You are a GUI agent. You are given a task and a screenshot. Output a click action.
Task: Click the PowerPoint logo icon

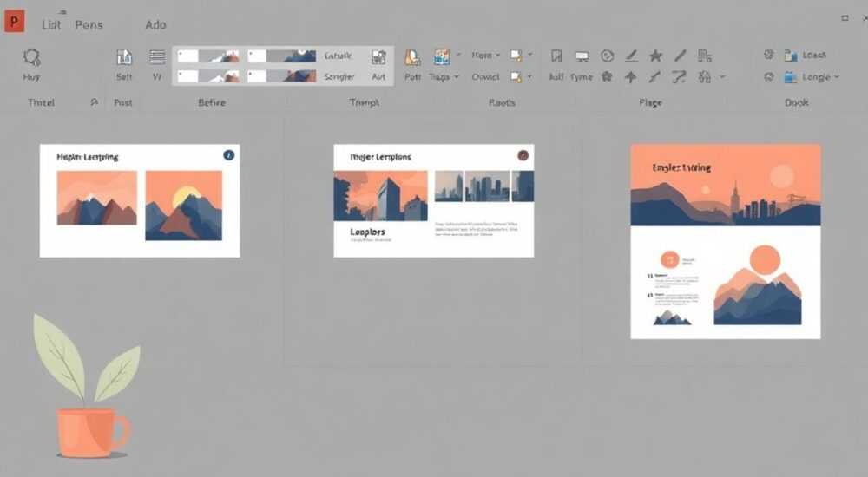point(14,22)
